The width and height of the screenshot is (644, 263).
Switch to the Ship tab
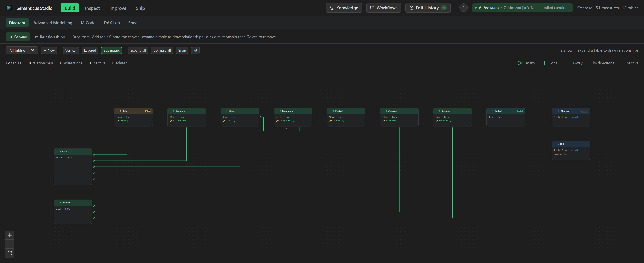[x=140, y=8]
